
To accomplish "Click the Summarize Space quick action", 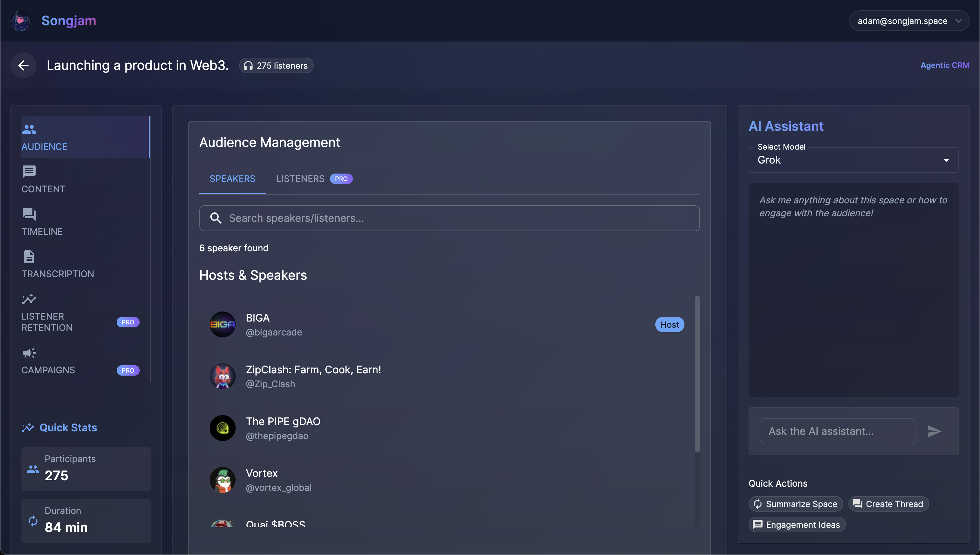I will tap(795, 504).
